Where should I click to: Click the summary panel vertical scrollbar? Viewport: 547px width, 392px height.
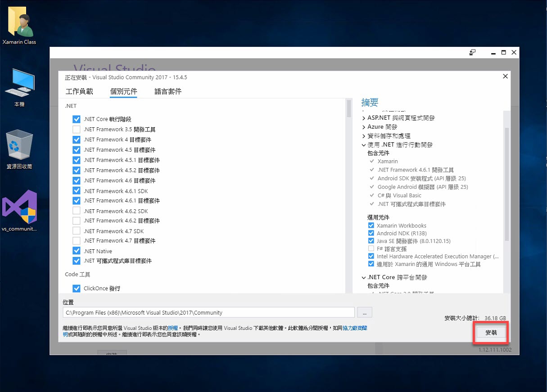(506, 184)
